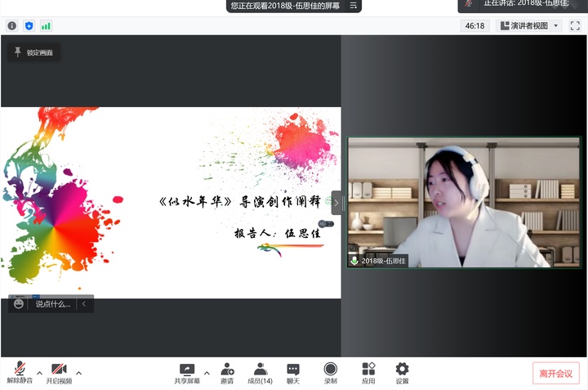Open the 聊天 chat window
Screen dimensions: 588x390
pos(293,373)
